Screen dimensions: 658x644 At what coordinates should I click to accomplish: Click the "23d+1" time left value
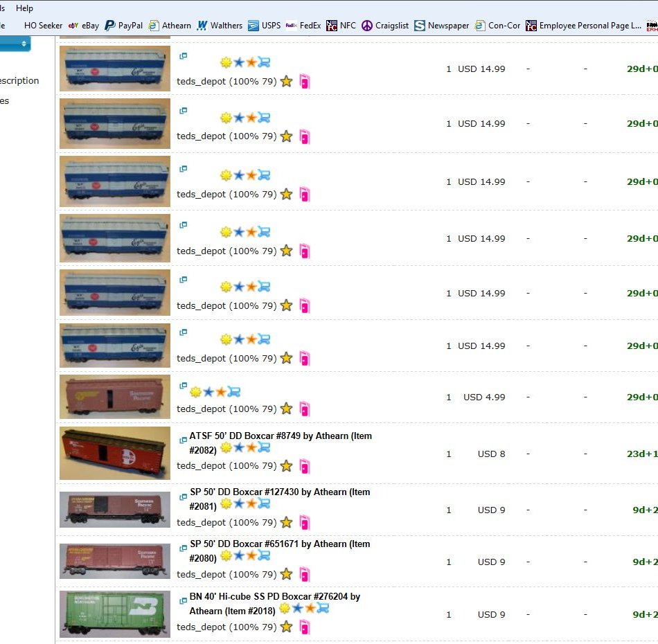click(x=642, y=454)
